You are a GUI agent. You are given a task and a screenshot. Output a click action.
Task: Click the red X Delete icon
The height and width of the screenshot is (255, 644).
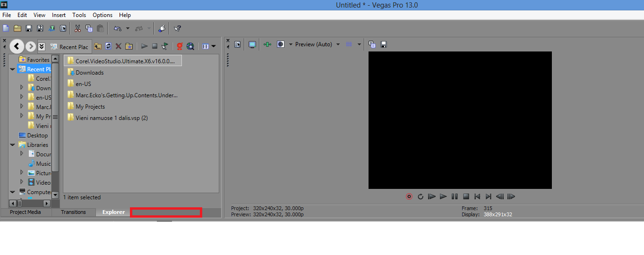coord(119,46)
